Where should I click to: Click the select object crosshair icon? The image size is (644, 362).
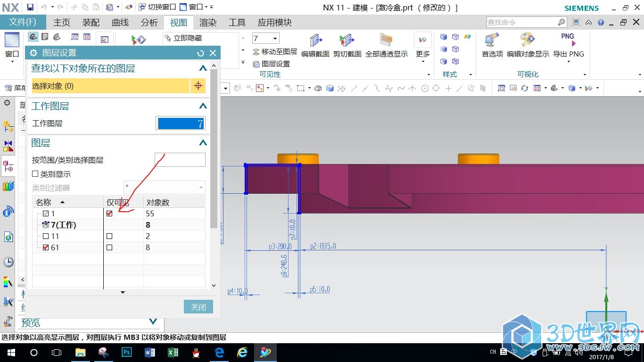[x=198, y=86]
